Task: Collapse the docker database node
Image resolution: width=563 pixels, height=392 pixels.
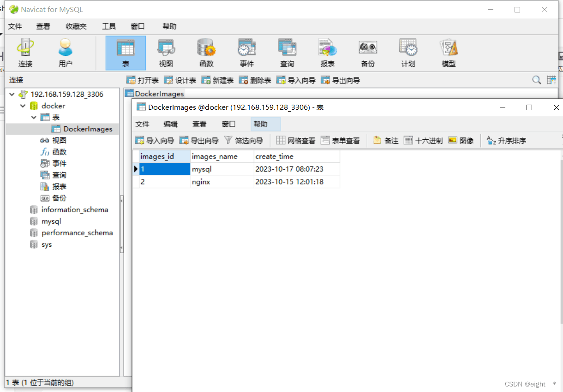Action: pos(23,106)
